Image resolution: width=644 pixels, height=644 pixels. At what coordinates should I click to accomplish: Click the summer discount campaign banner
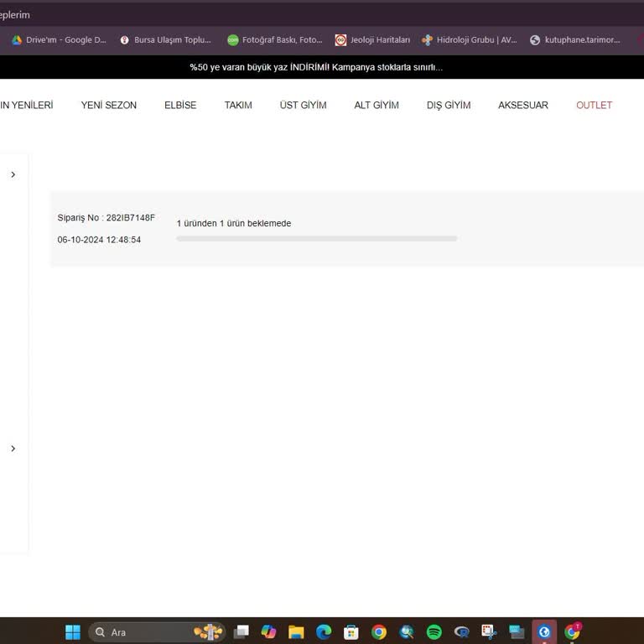coord(316,67)
